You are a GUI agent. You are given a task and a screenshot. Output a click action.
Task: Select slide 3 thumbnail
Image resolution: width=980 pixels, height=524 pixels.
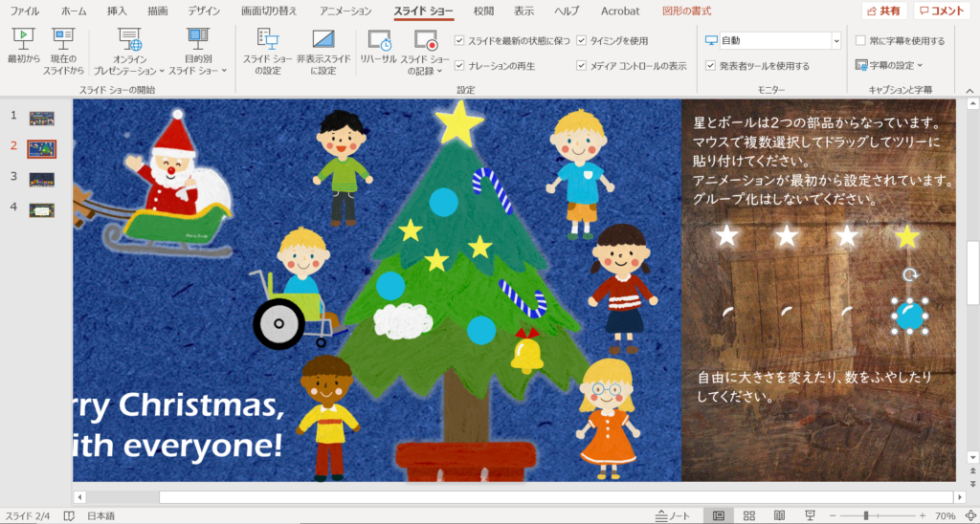tap(42, 179)
